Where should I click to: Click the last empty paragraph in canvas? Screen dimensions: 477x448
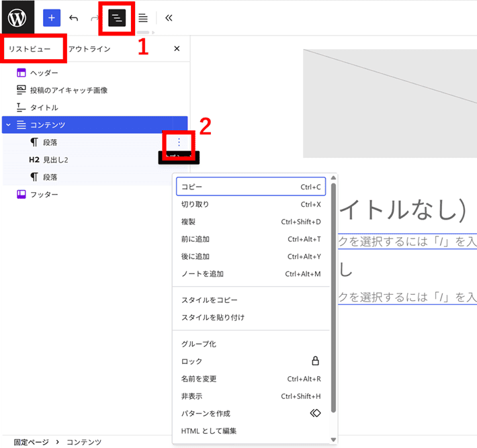[407, 297]
